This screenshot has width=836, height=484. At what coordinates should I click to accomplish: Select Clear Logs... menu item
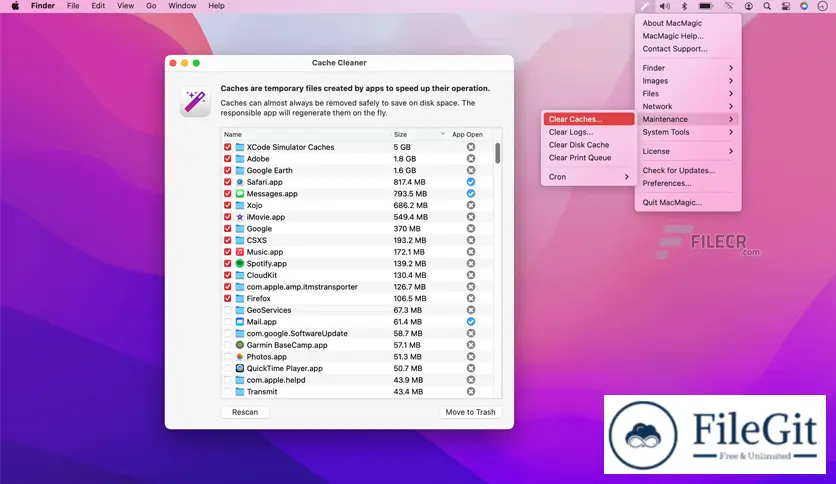[x=589, y=132]
